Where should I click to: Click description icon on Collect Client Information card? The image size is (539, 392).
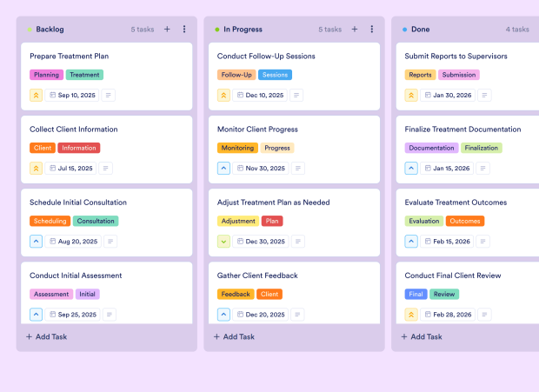click(107, 169)
